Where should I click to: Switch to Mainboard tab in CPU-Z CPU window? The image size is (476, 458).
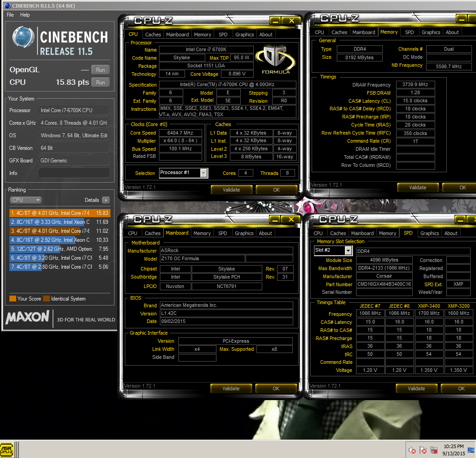(177, 35)
